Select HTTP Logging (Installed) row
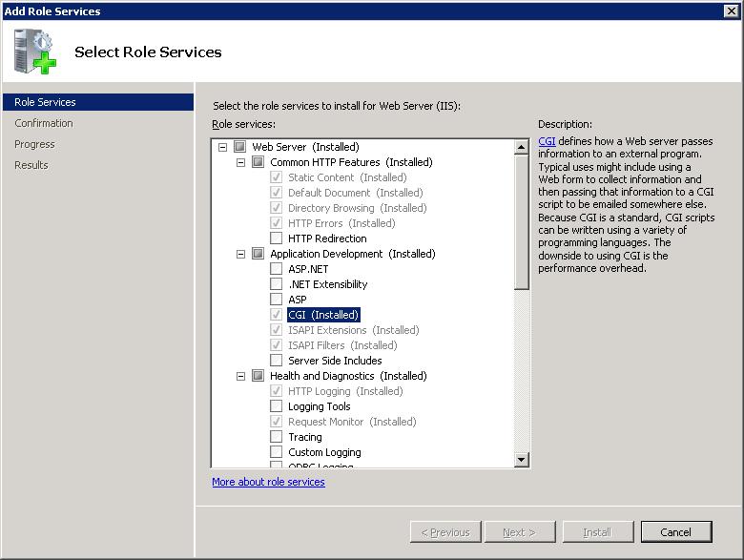Screen dimensions: 744x560 coord(345,391)
